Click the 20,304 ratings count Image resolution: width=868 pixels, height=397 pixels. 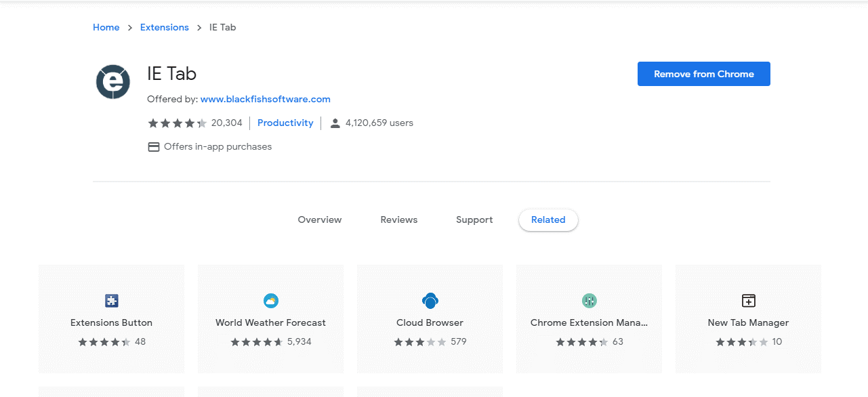227,123
